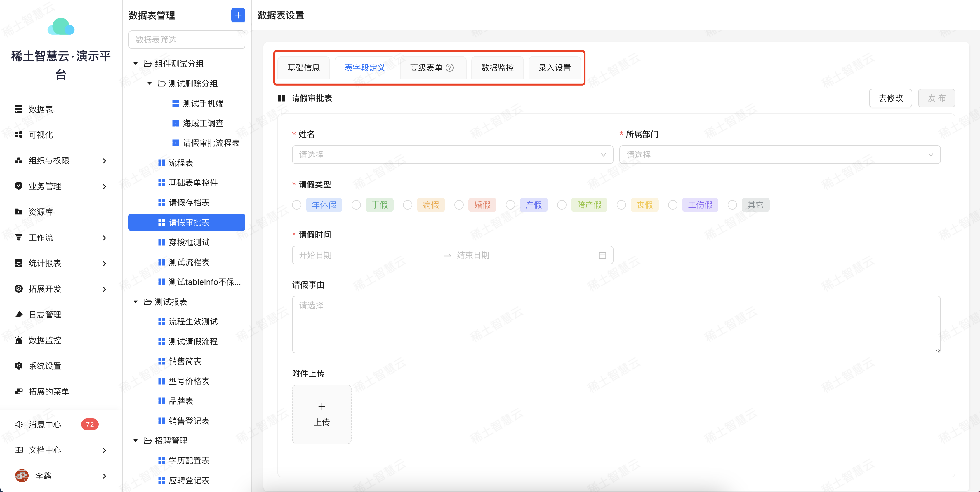980x492 pixels.
Task: Click the 数据表筛选 search field
Action: 186,40
